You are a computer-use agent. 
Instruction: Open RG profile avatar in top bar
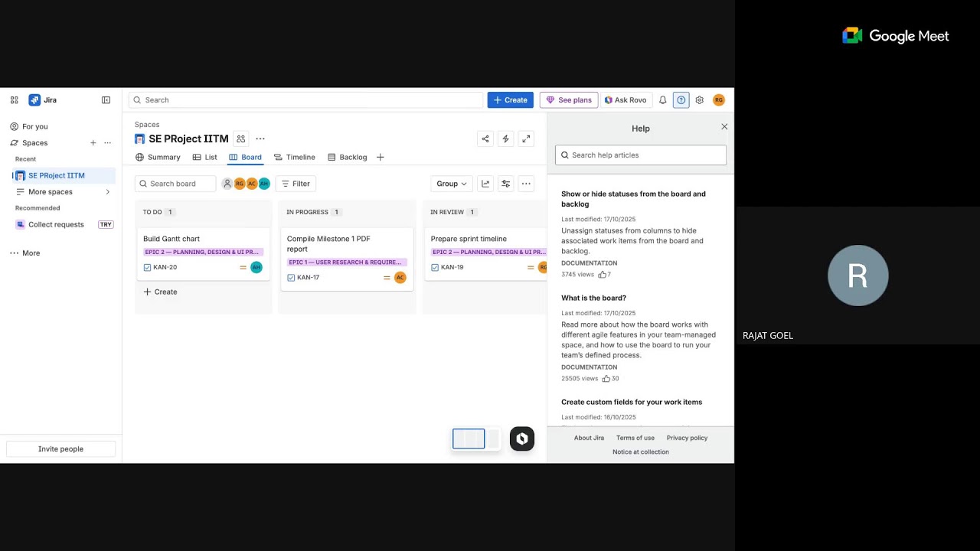[718, 100]
